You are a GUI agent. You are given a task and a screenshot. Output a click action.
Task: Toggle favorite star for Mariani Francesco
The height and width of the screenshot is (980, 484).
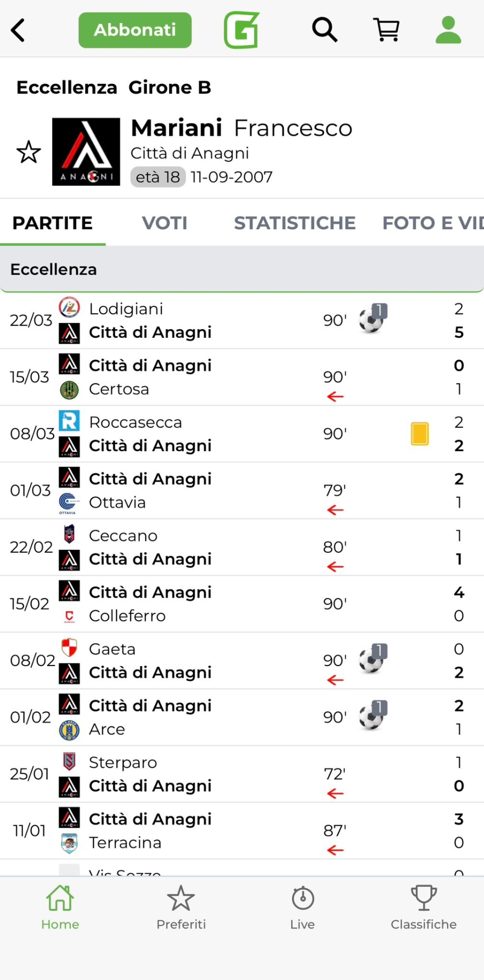[x=29, y=152]
